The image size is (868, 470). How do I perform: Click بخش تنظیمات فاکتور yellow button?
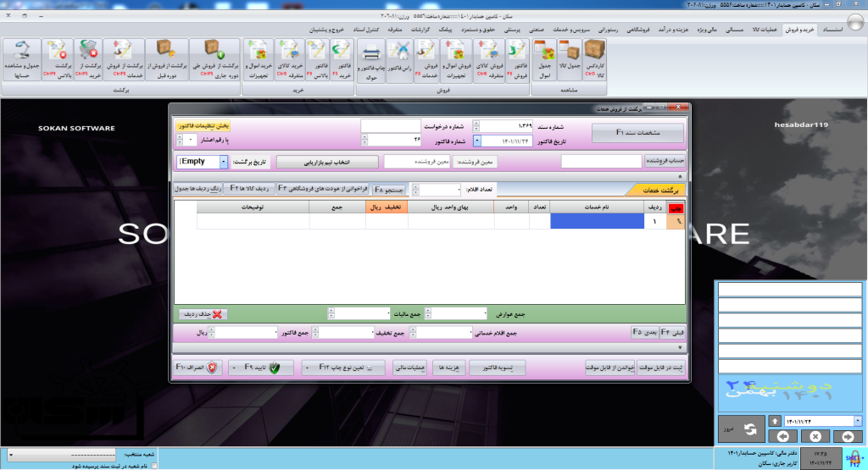pos(203,125)
